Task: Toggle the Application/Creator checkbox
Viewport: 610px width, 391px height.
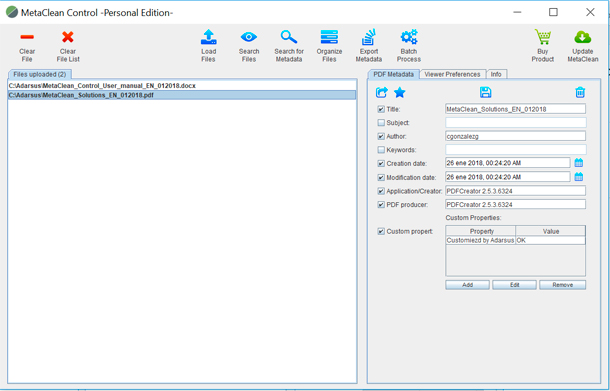Action: coord(381,191)
